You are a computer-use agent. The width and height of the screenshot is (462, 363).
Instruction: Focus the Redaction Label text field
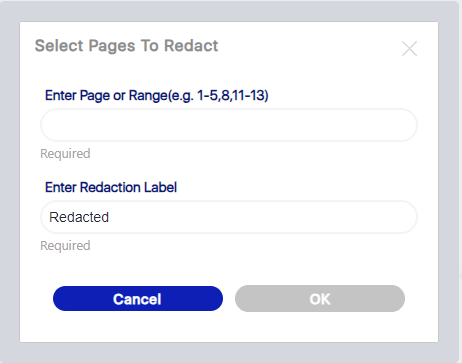(x=229, y=217)
